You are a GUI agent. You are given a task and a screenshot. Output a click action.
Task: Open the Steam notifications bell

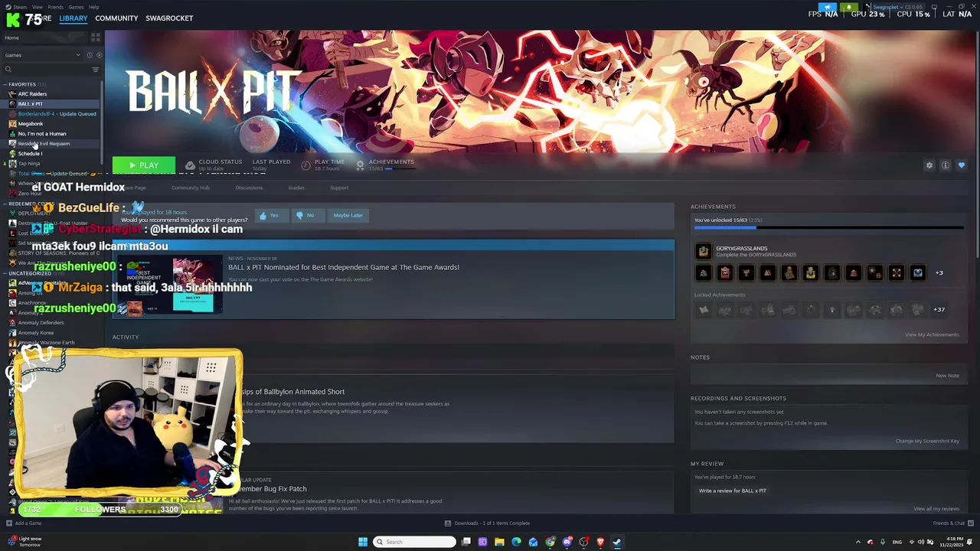coord(850,8)
